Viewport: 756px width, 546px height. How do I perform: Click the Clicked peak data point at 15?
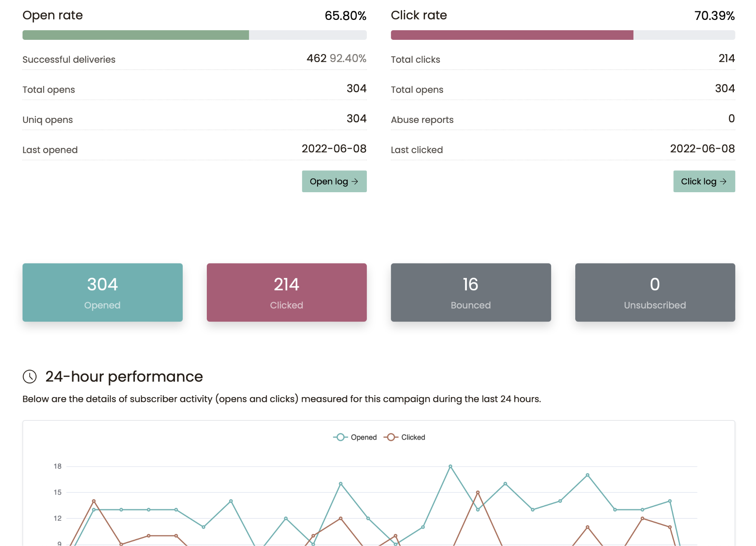point(478,492)
